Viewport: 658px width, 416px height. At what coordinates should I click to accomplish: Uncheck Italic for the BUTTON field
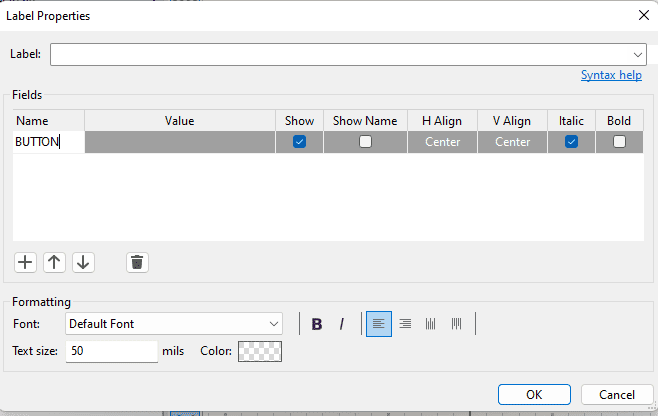pos(571,142)
